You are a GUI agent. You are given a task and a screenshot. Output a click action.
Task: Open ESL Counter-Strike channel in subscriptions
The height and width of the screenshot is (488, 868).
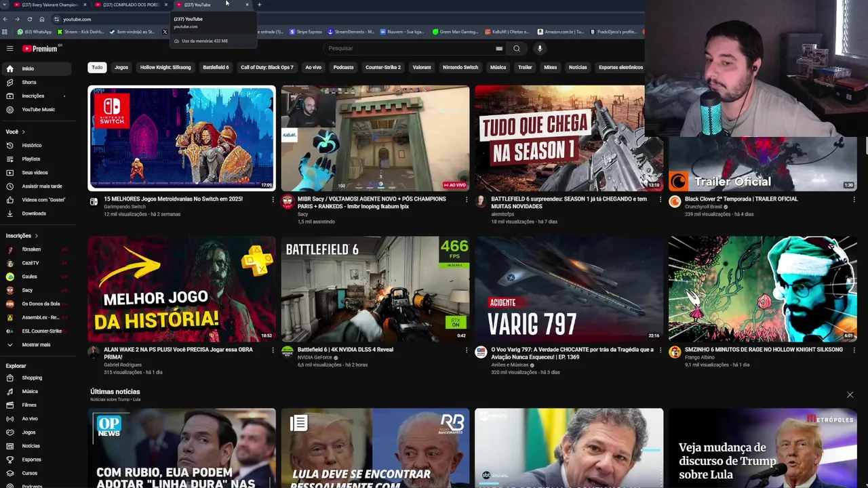[37, 331]
